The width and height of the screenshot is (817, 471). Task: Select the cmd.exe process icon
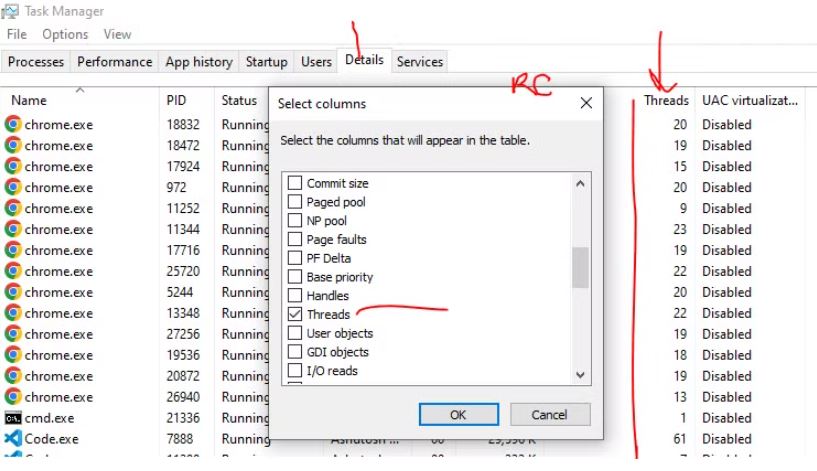[x=13, y=418]
